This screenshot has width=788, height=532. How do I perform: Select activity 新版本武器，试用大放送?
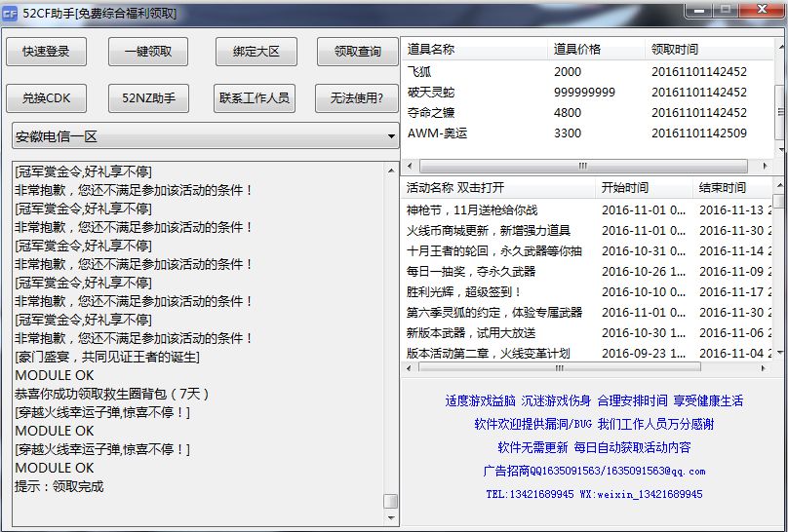click(588, 333)
